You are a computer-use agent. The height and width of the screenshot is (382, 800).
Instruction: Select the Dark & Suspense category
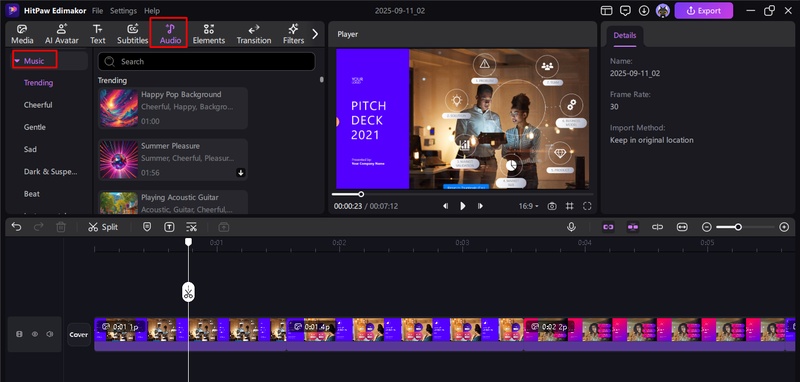[x=51, y=172]
